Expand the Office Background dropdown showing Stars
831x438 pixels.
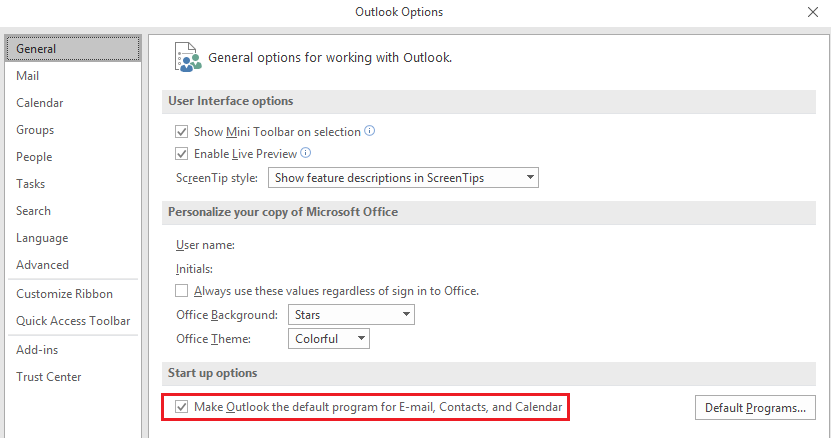(351, 314)
